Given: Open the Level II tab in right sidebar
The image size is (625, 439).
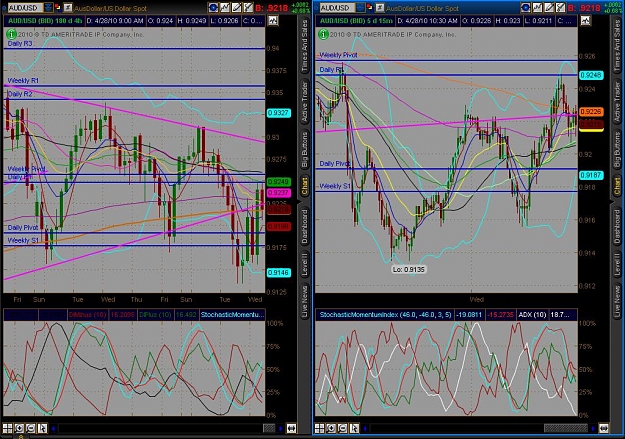Looking at the screenshot, I should point(617,264).
